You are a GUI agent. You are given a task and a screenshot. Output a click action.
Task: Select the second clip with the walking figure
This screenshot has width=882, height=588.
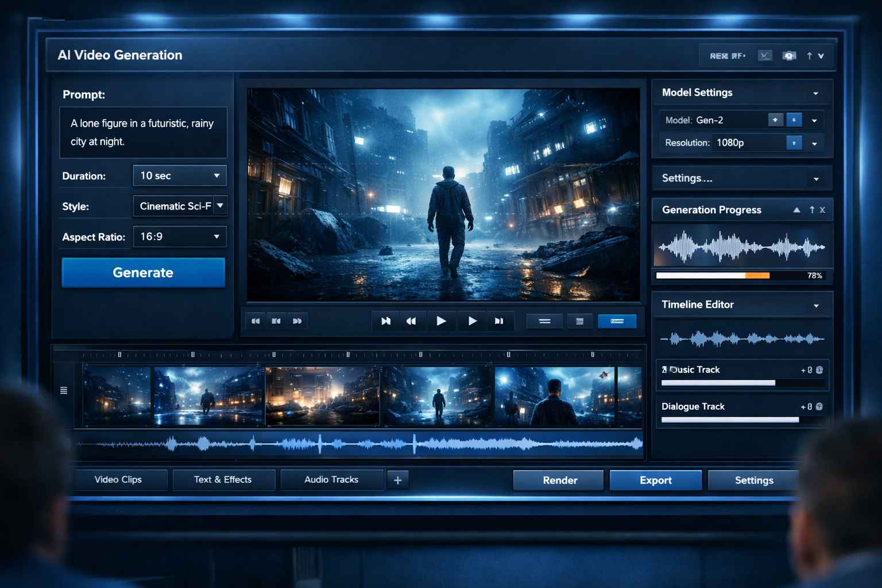(x=208, y=396)
